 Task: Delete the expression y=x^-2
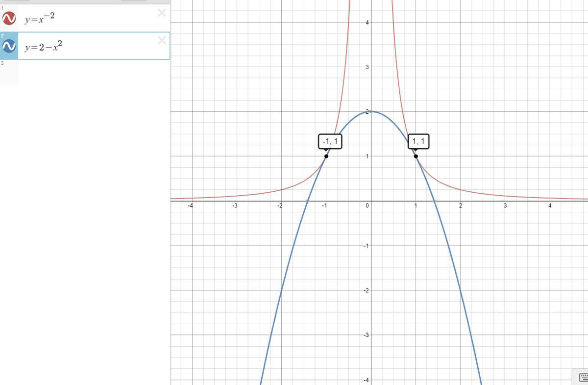point(162,13)
